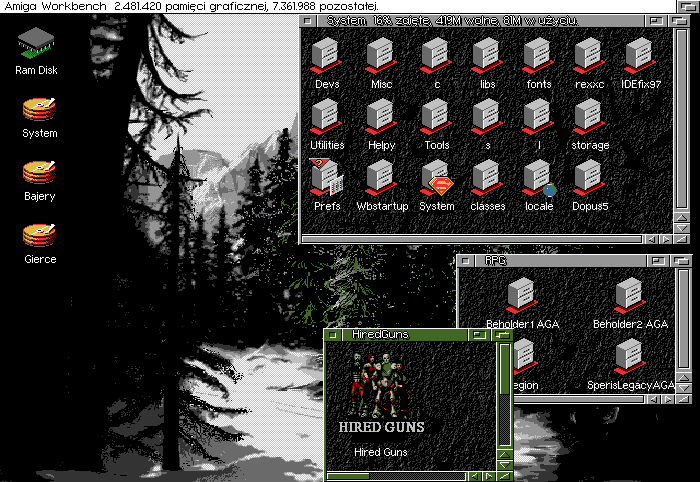Click the System window resize gadget
700x482 pixels.
pos(682,239)
